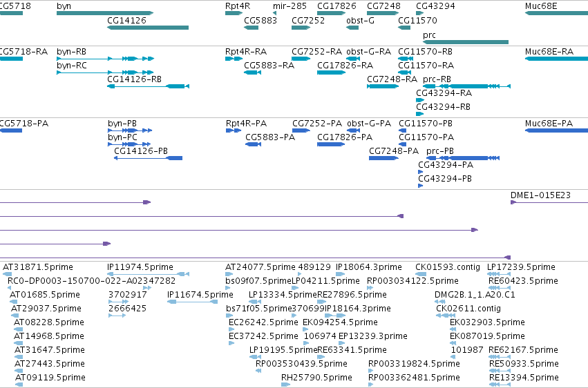Select protein byn-PC
588x388 pixels.
coord(129,144)
